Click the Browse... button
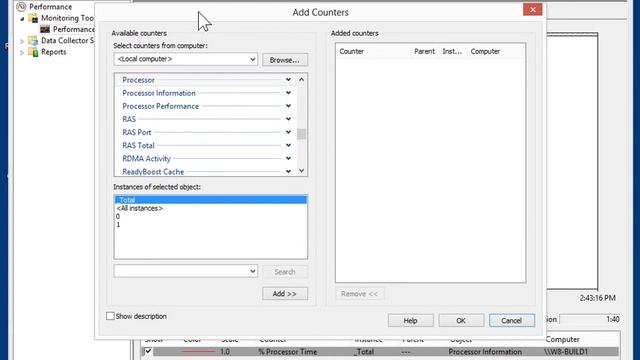 [x=285, y=60]
